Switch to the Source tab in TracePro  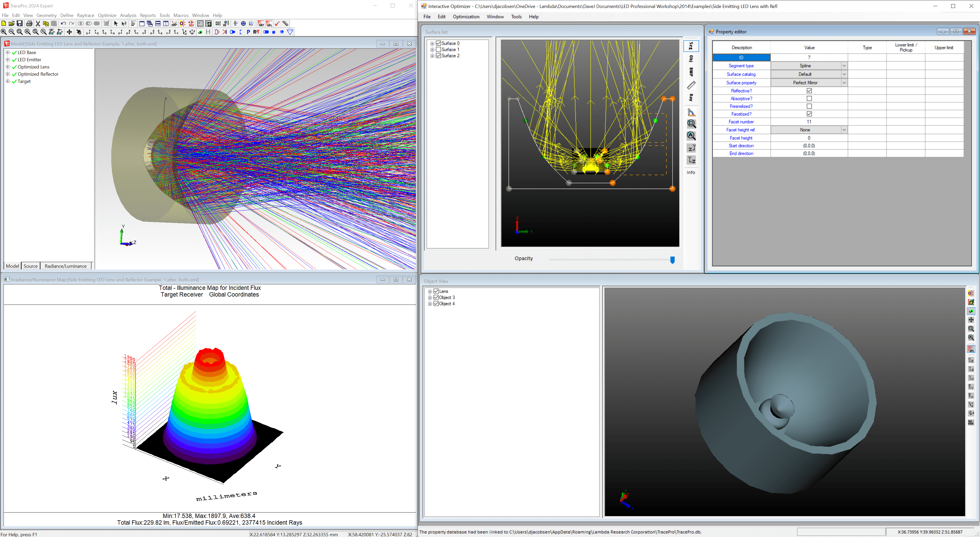[x=30, y=266]
